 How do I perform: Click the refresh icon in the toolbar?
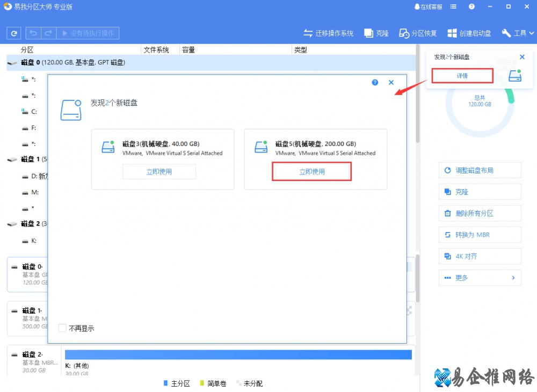(x=14, y=33)
